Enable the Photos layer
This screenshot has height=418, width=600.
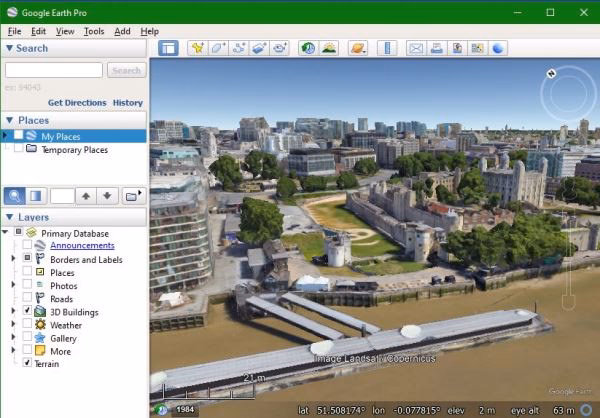(27, 284)
